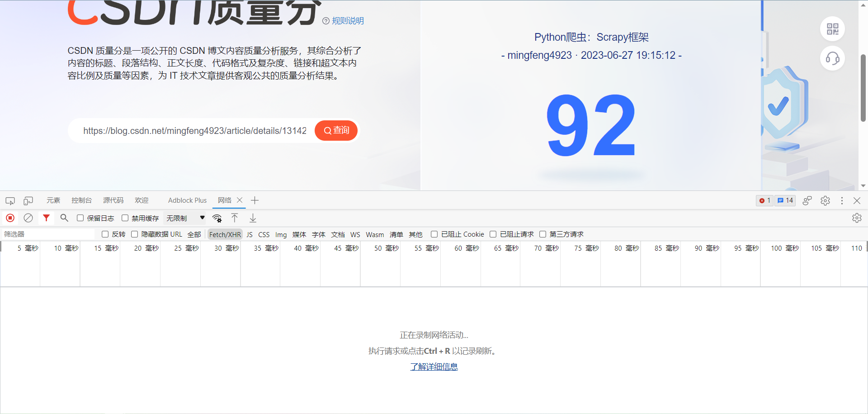
Task: Check the 已阻止请求 option
Action: click(x=493, y=234)
